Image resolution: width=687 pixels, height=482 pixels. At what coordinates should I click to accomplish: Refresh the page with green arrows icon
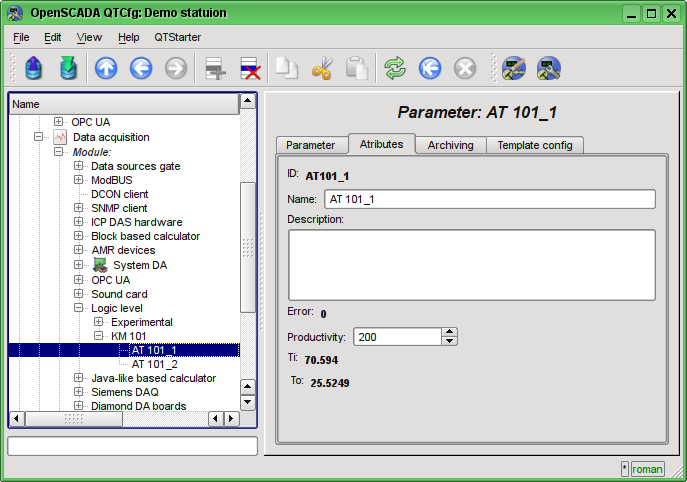[x=396, y=68]
